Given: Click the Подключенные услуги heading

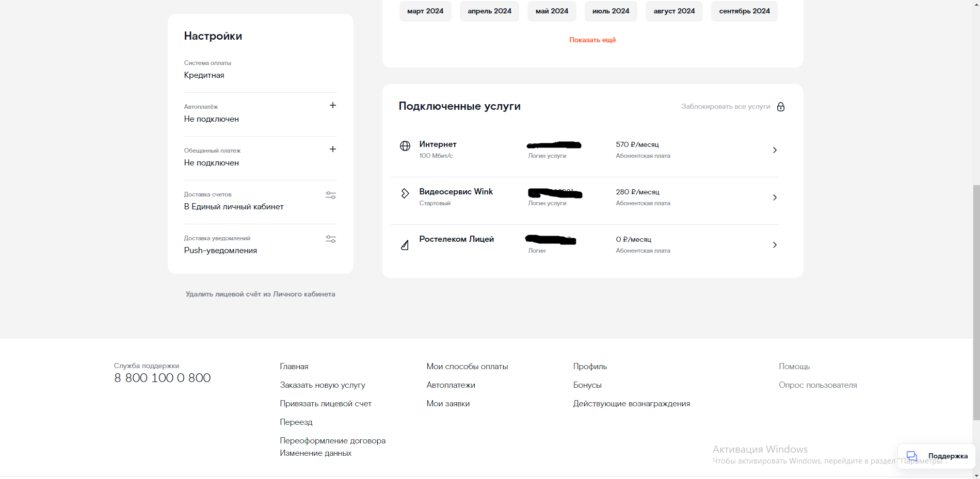Looking at the screenshot, I should point(459,106).
